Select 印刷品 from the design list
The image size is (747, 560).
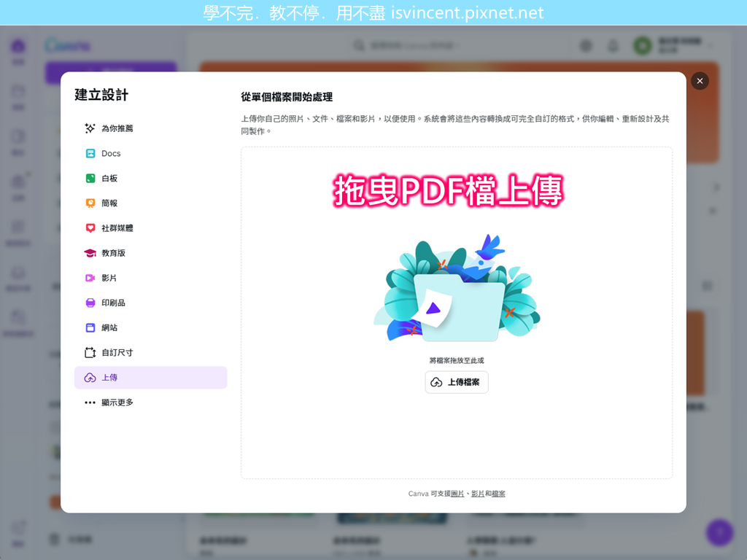[150, 303]
